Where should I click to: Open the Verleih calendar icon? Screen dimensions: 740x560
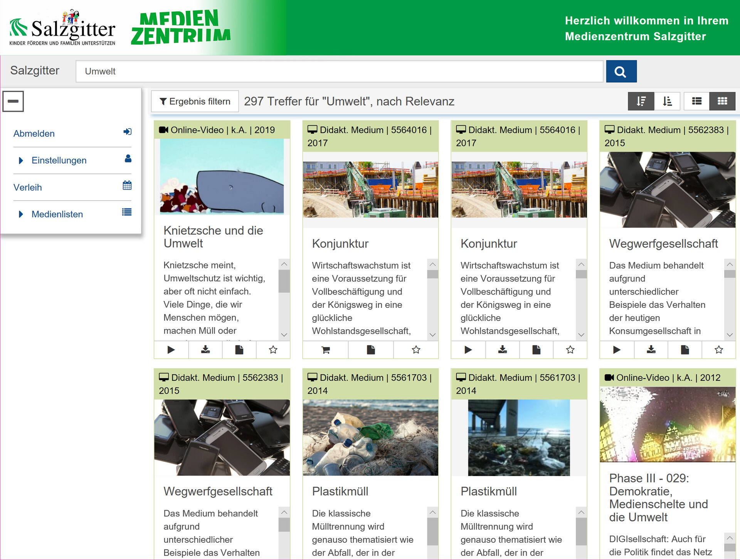(127, 186)
